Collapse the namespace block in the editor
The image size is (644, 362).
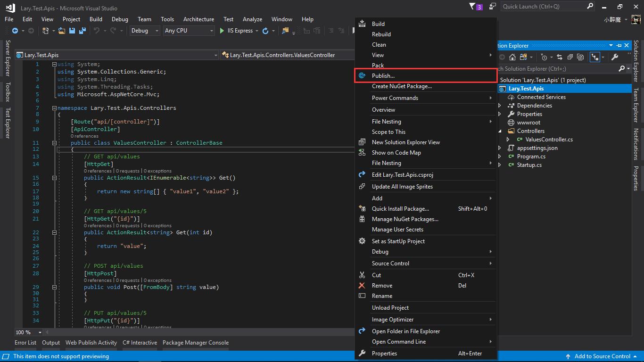54,108
